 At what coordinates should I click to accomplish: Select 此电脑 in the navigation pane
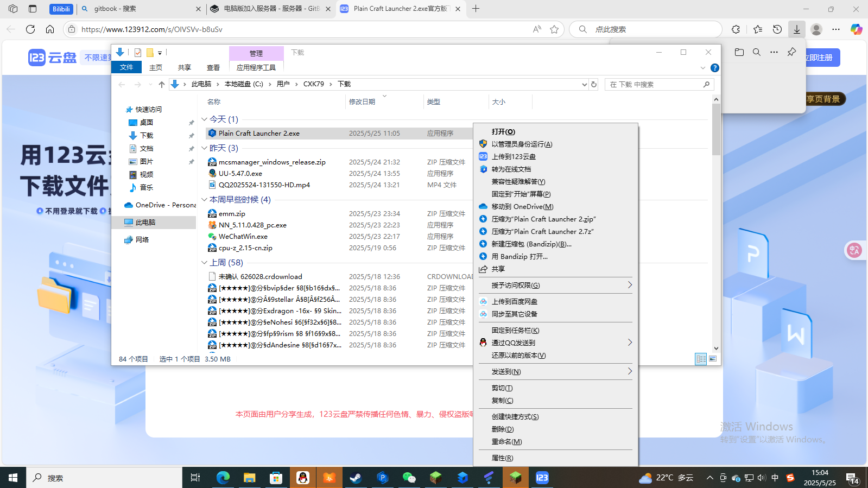154,223
